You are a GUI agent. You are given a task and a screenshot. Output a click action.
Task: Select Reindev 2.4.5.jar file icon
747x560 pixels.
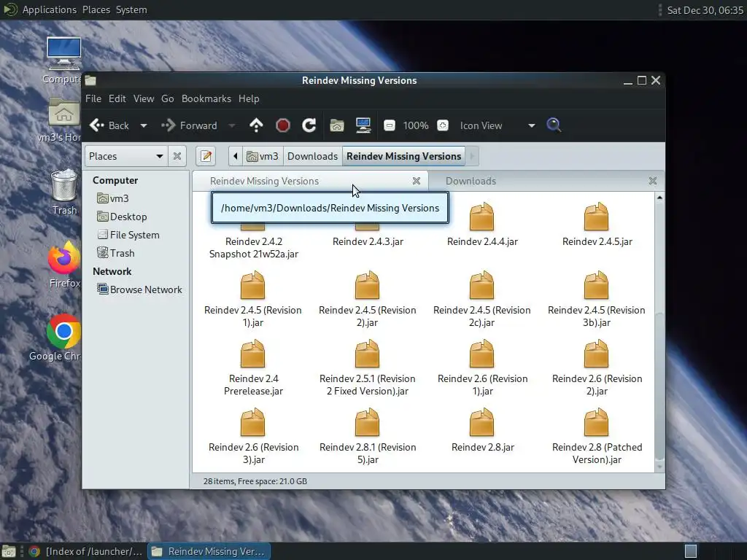tap(597, 217)
